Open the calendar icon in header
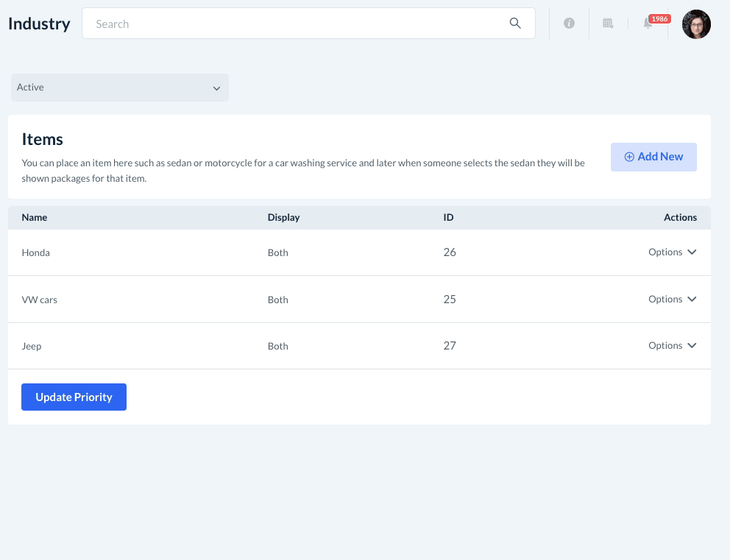The image size is (730, 560). pos(608,24)
